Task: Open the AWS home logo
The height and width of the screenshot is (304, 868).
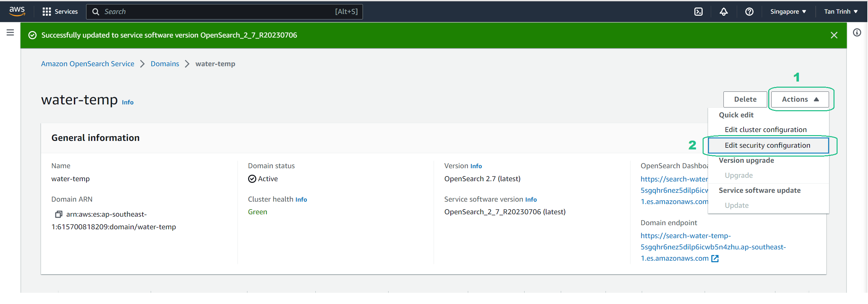Action: pyautogui.click(x=17, y=11)
